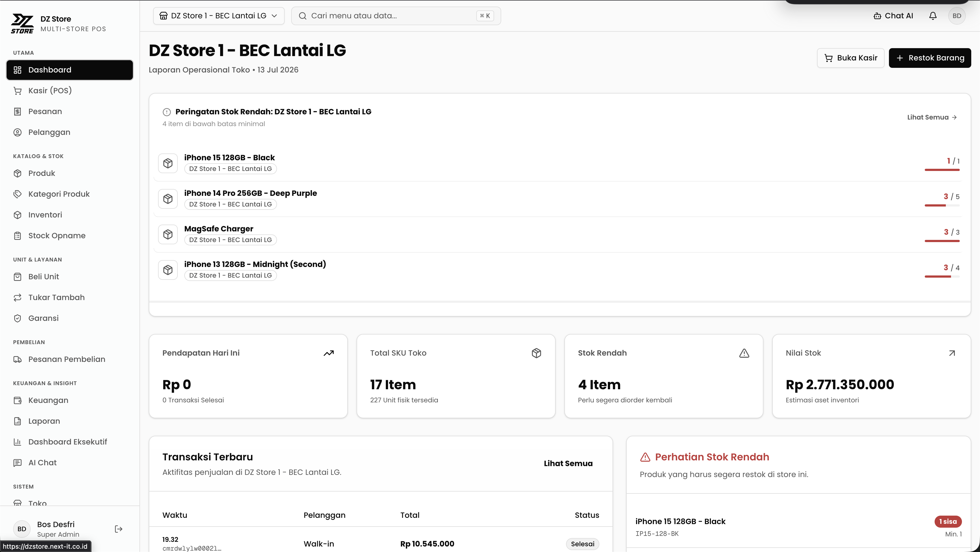Open the Dashboard sidebar item
The height and width of the screenshot is (552, 980).
click(x=70, y=70)
